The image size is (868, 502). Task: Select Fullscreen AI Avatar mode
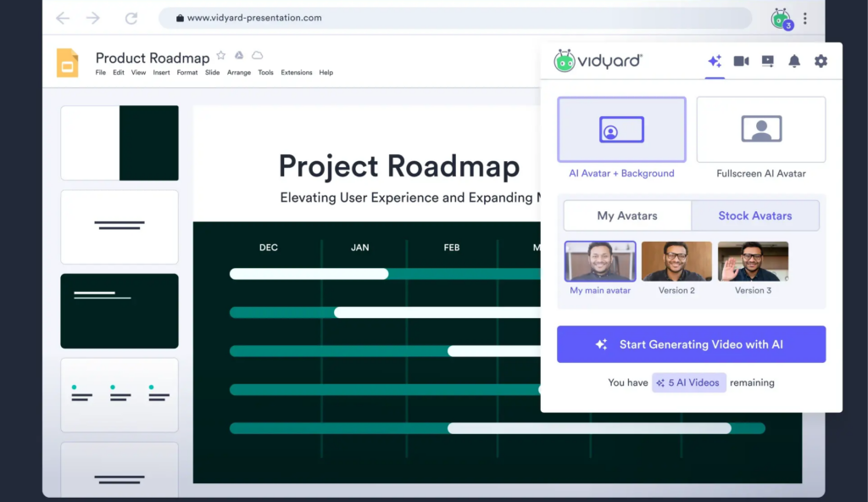coord(761,130)
